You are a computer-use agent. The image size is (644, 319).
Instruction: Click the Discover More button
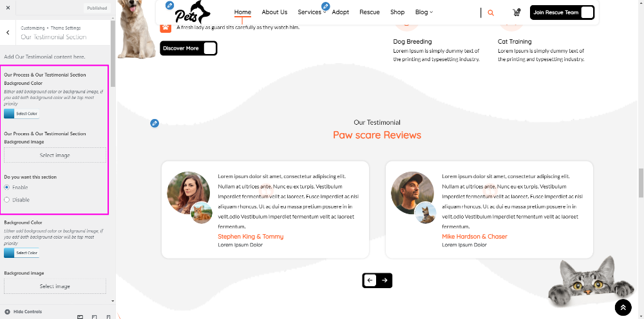[x=189, y=48]
